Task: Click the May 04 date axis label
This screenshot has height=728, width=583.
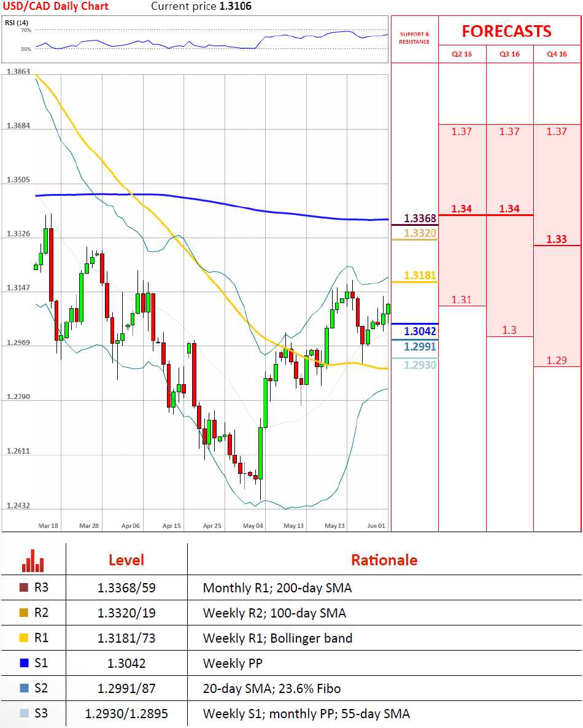Action: (253, 525)
